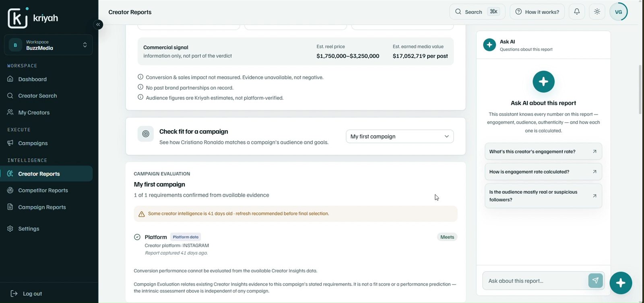Click the Est. reel price value $1,750,000–$3,250,000
644x303 pixels.
[348, 56]
